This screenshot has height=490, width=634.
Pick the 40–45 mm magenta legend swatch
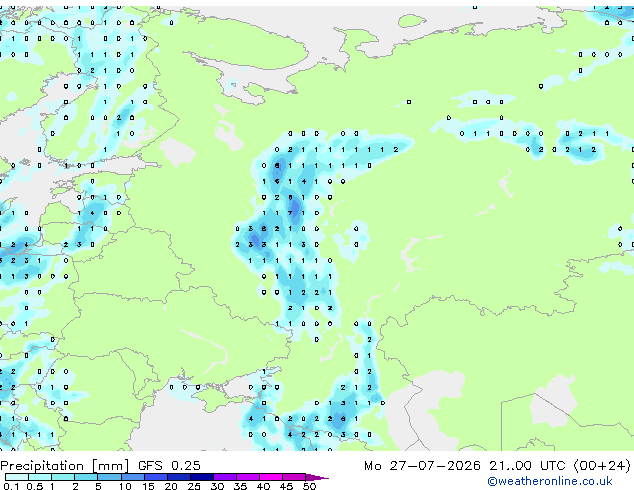271,477
